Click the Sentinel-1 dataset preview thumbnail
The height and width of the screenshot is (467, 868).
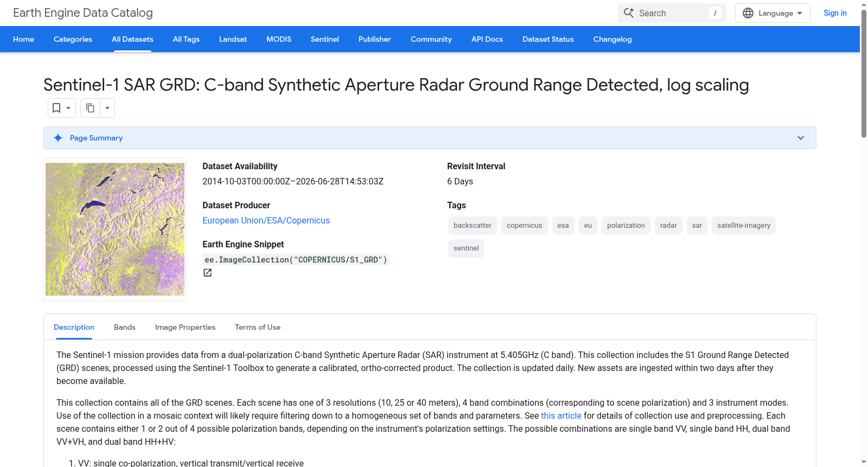[x=115, y=229]
